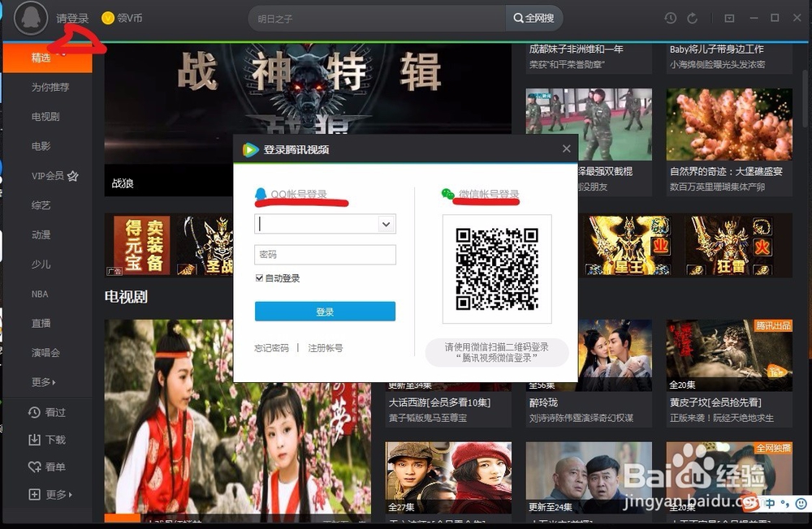Open 看过 history with clock icon
The width and height of the screenshot is (812, 529).
[x=34, y=412]
